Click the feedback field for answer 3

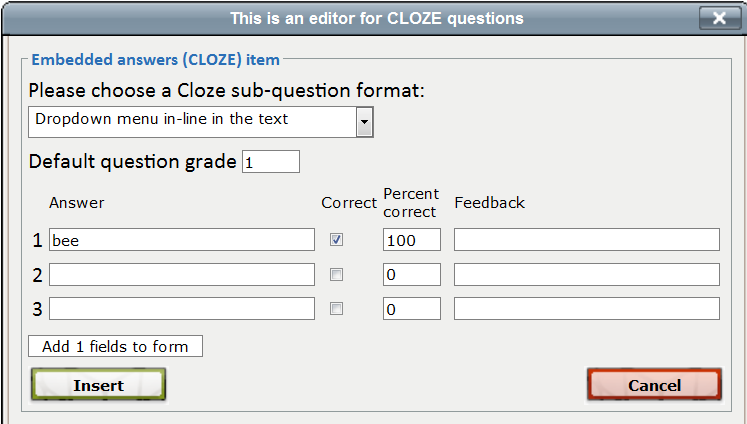click(x=587, y=309)
